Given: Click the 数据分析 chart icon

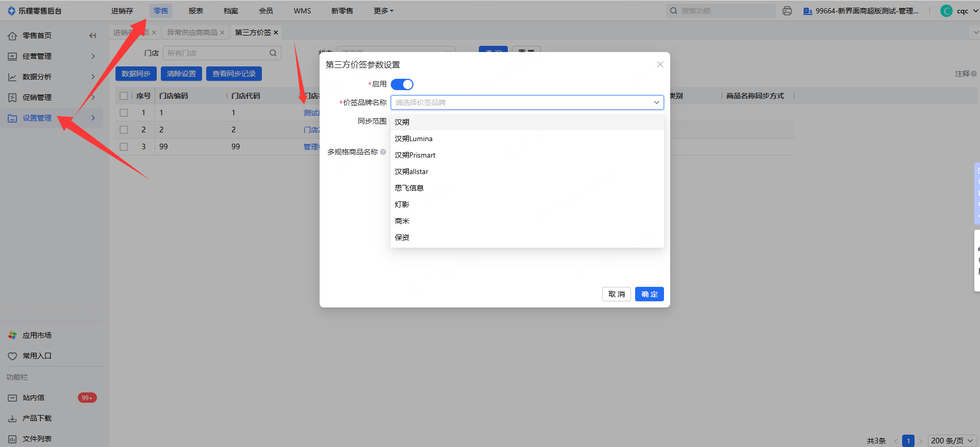Looking at the screenshot, I should pos(12,77).
